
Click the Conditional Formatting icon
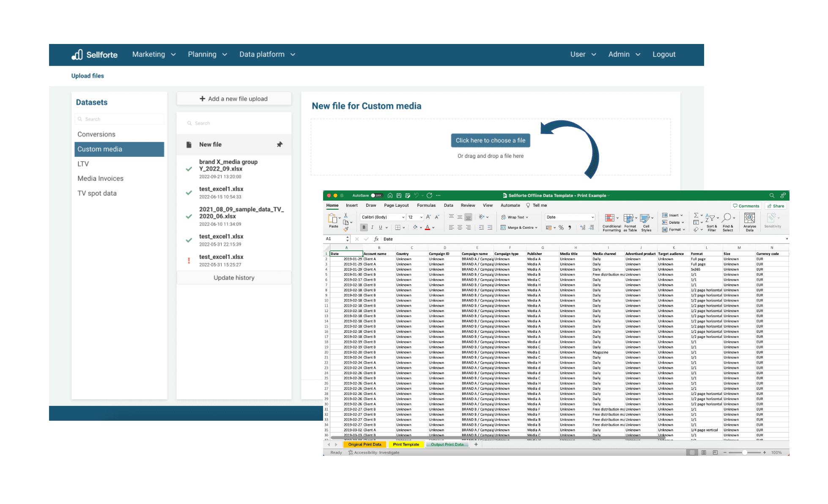click(x=610, y=218)
